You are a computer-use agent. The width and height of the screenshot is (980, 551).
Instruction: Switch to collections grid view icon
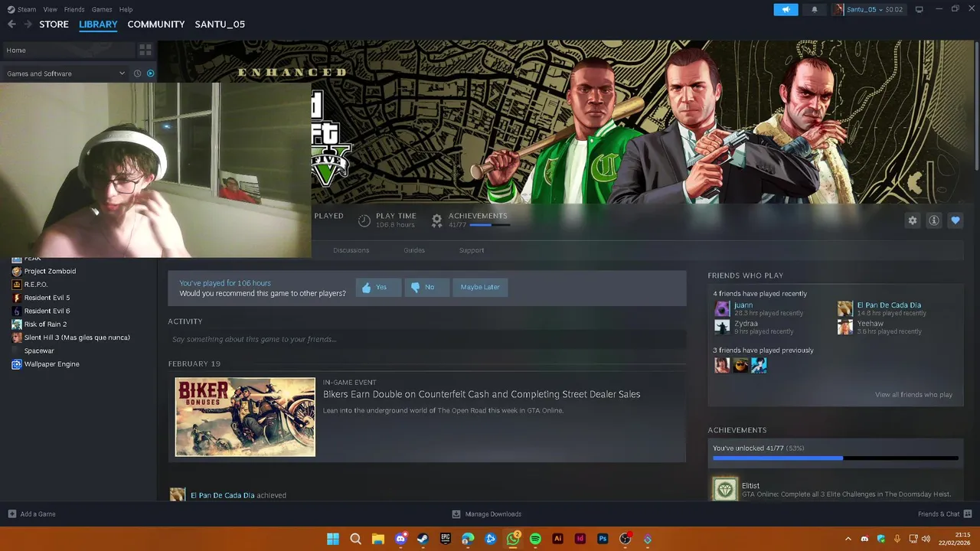point(145,51)
